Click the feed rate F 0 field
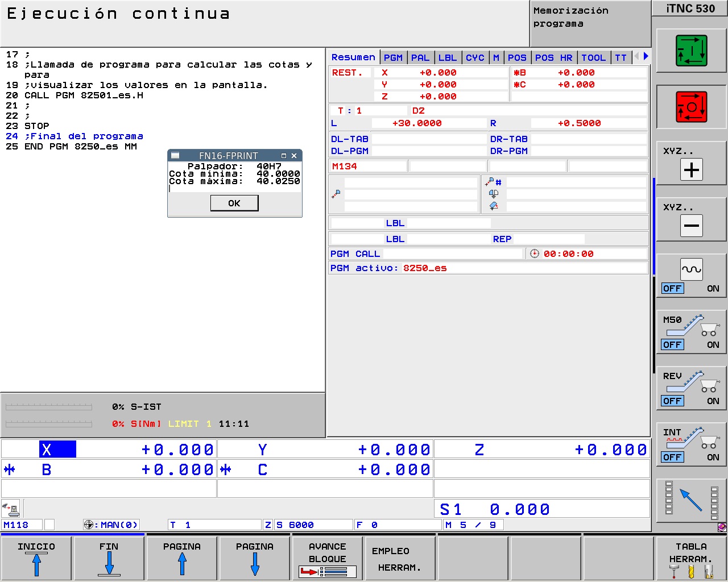This screenshot has height=582, width=728. point(398,525)
